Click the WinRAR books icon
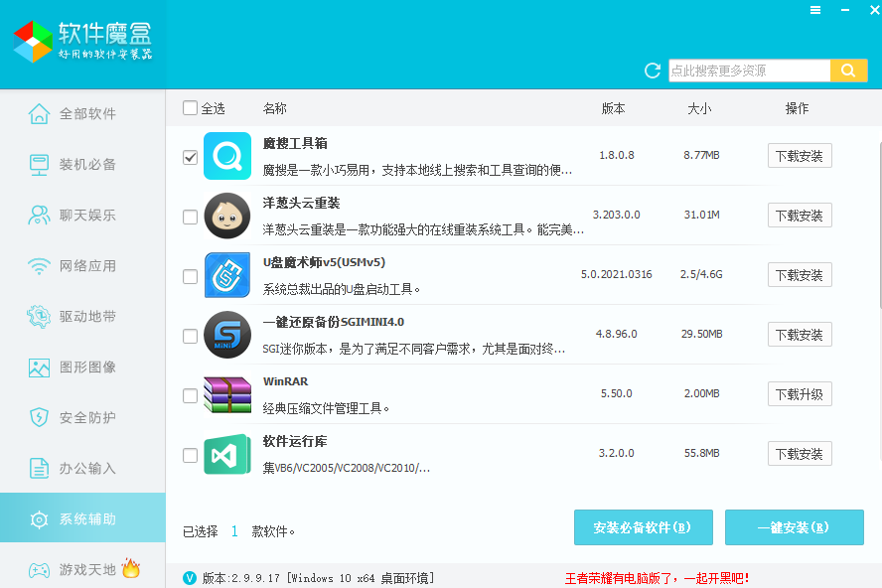Image resolution: width=882 pixels, height=588 pixels. pos(227,394)
